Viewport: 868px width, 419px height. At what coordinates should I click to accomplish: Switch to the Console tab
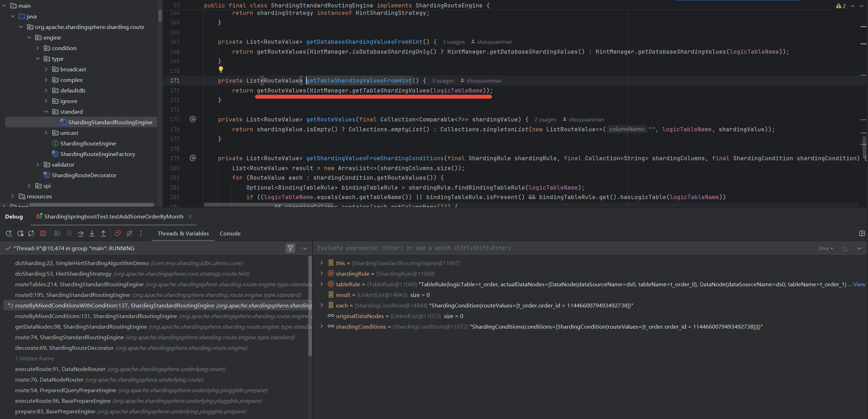click(230, 233)
